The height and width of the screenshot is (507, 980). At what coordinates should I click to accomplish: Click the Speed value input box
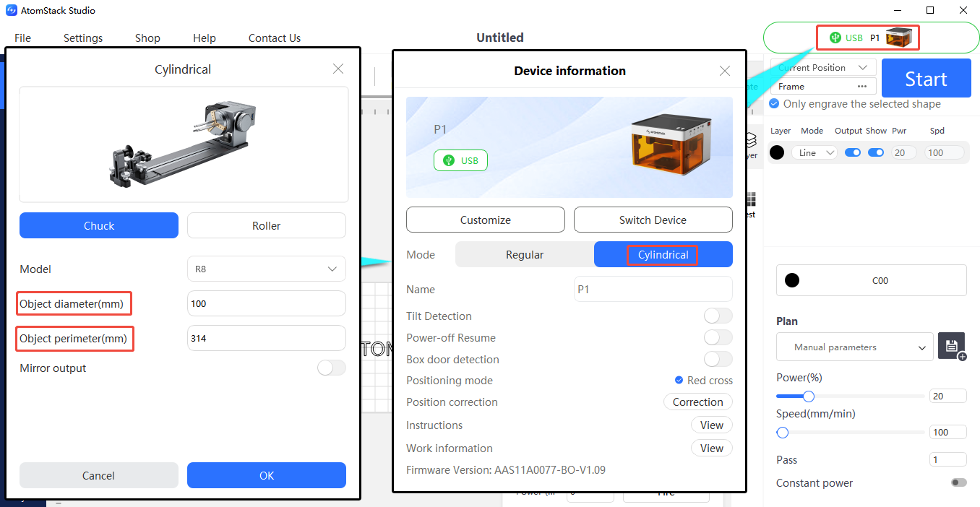(x=947, y=432)
